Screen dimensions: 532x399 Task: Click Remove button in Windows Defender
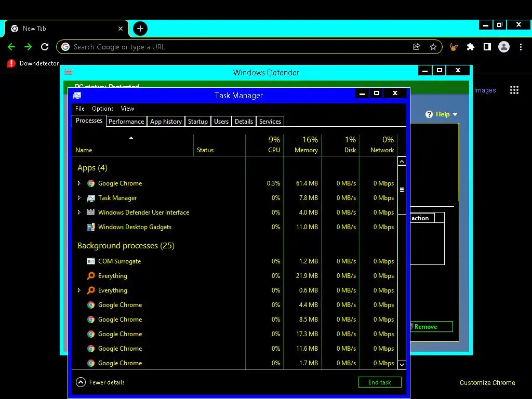click(x=431, y=327)
